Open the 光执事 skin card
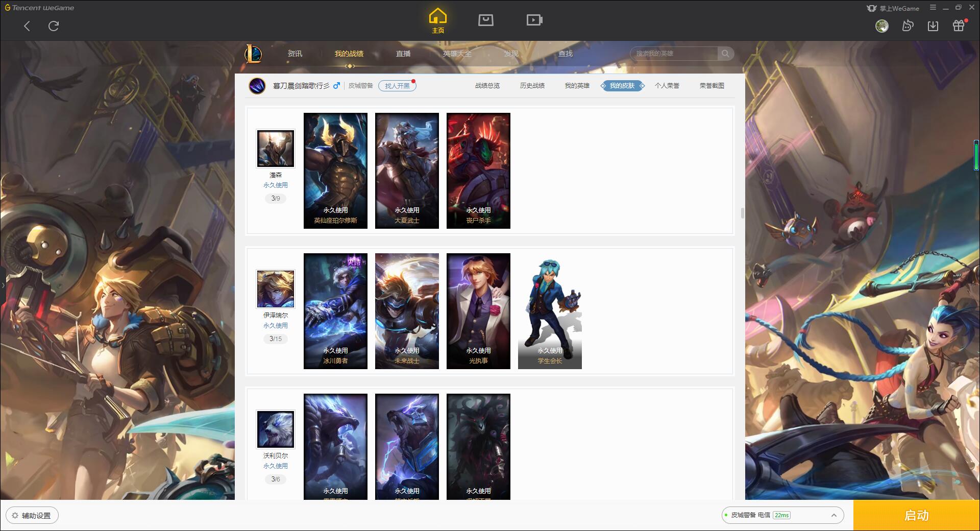Screen dimensions: 980x531 tap(478, 311)
